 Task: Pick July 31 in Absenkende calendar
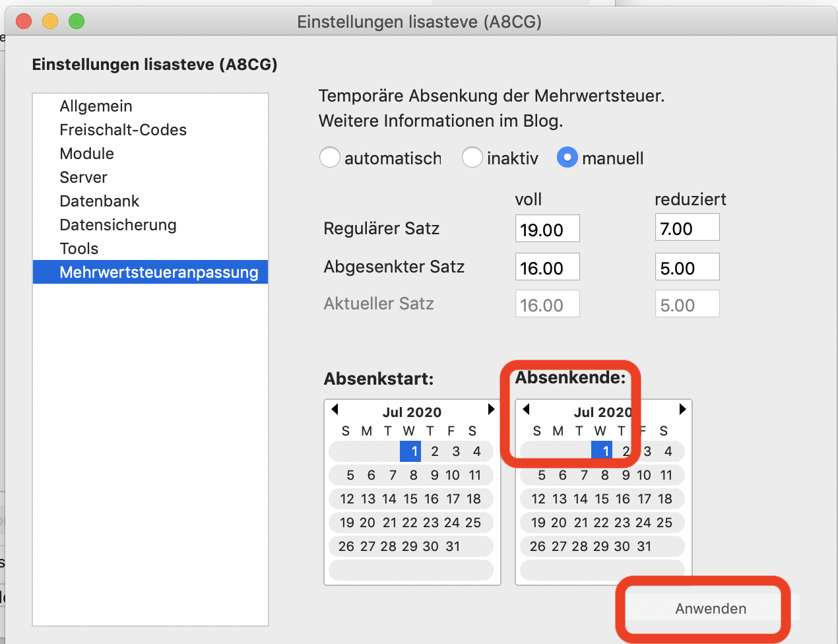[x=644, y=546]
